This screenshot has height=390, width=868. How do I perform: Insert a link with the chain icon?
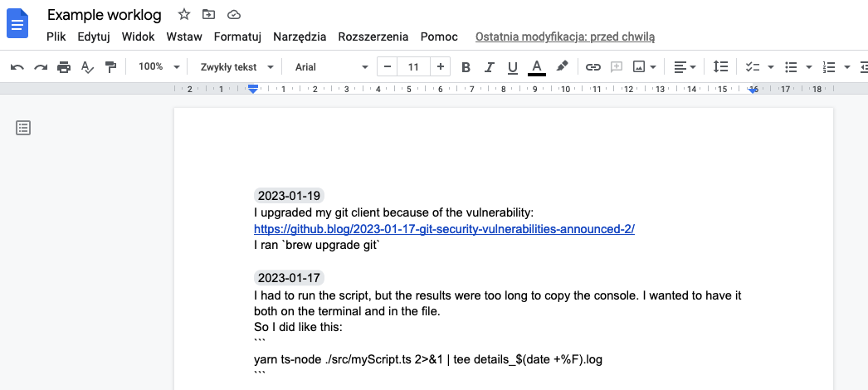pos(592,67)
